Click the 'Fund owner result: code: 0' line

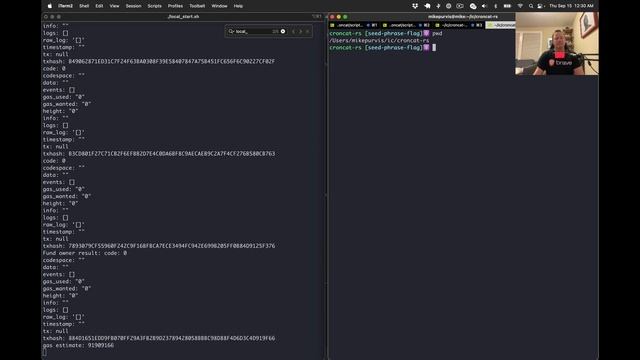(85, 253)
